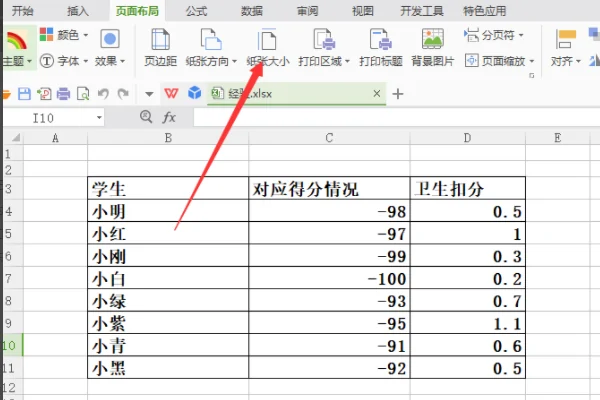Screen dimensions: 600x400
Task: Open the Effects (效果) dropdown
Action: (110, 49)
